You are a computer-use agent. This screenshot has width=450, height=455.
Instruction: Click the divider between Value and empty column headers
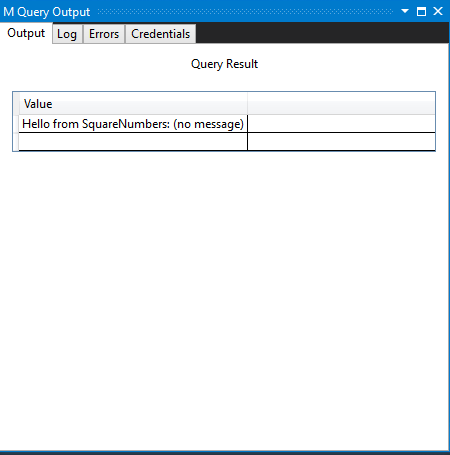[x=247, y=104]
